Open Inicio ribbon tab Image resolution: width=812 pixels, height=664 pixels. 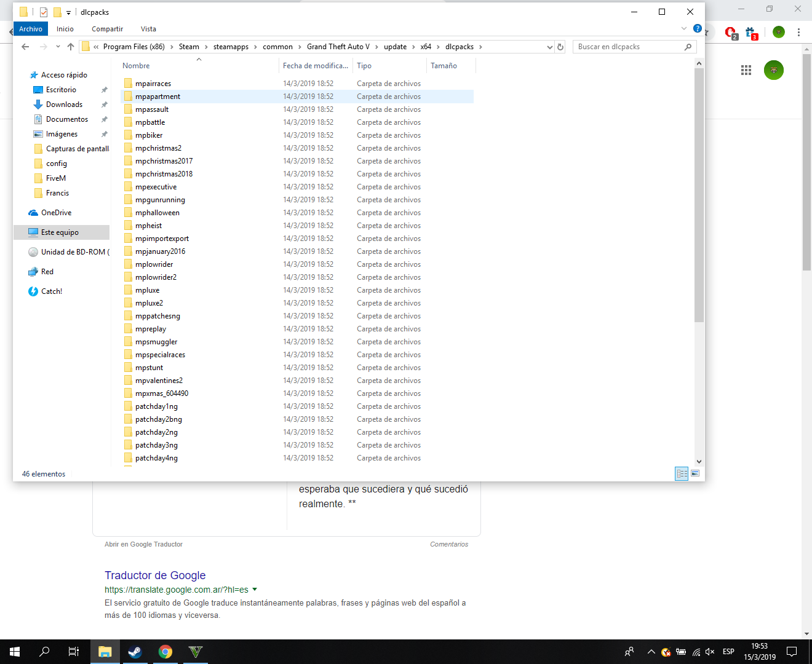pyautogui.click(x=65, y=29)
